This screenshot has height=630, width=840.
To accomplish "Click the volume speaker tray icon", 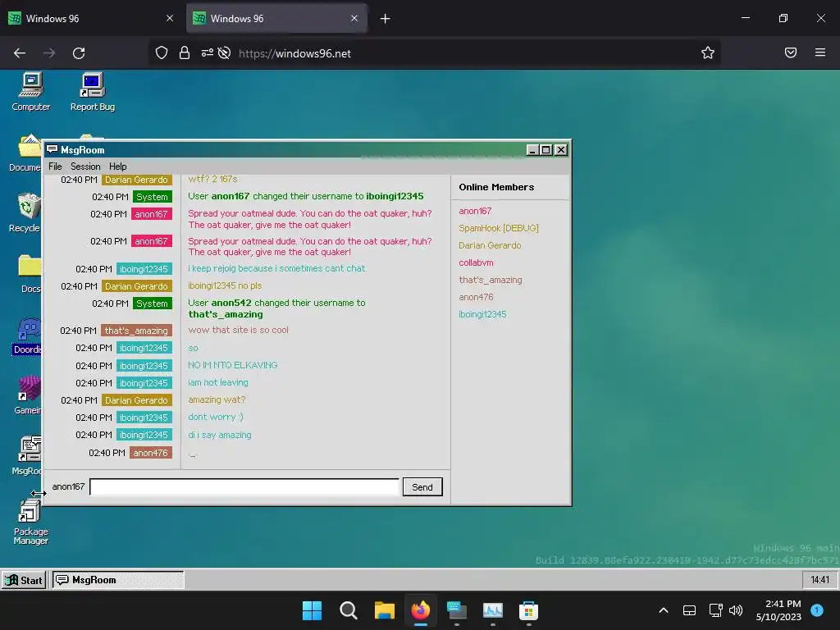I will 736,610.
